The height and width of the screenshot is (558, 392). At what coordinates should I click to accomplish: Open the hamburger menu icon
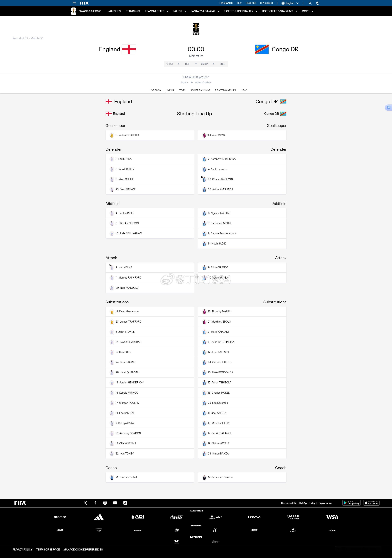point(74,3)
